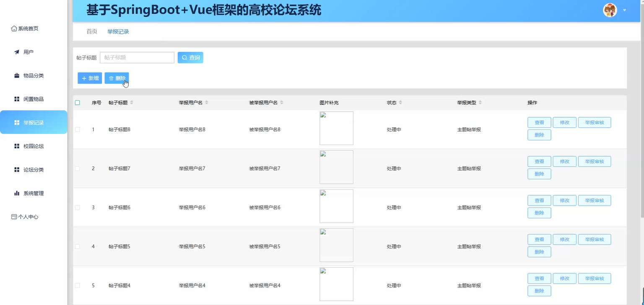Check the row for 帖子标题4
The image size is (644, 305).
(x=77, y=285)
